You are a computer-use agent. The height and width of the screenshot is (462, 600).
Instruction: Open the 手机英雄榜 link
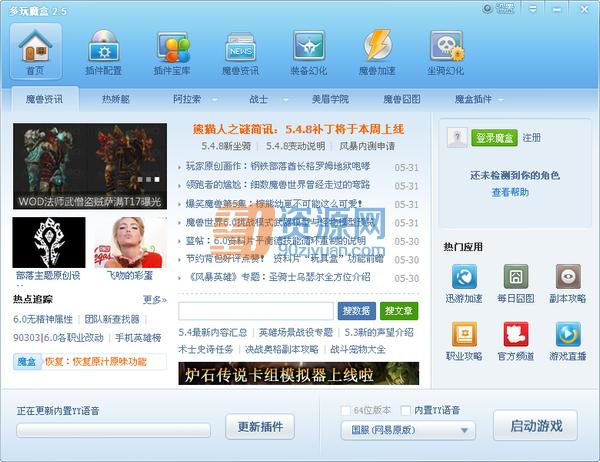click(138, 338)
